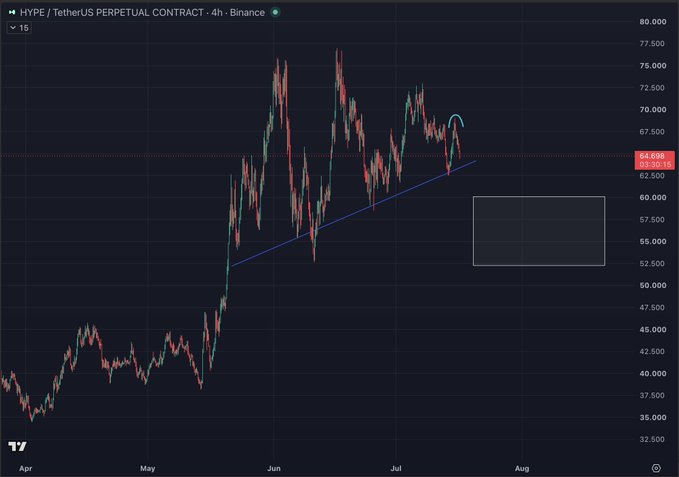This screenshot has height=477, width=679.
Task: Click the 32.500 price axis label
Action: click(653, 439)
